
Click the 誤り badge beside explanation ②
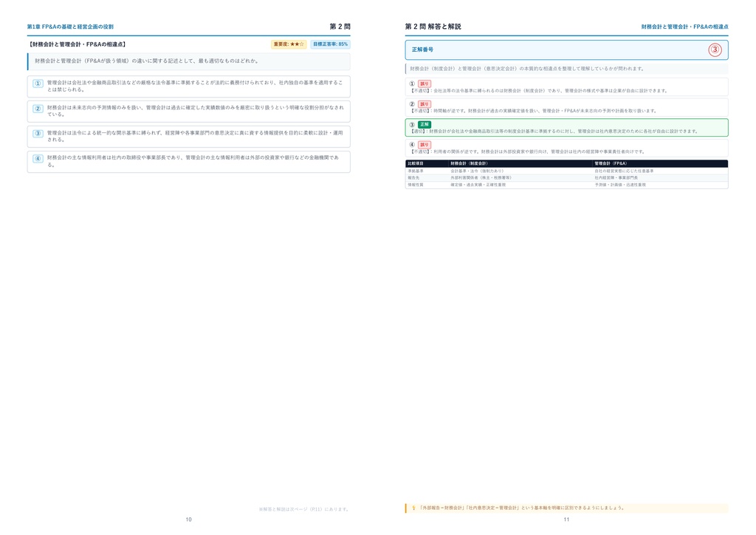pyautogui.click(x=425, y=103)
